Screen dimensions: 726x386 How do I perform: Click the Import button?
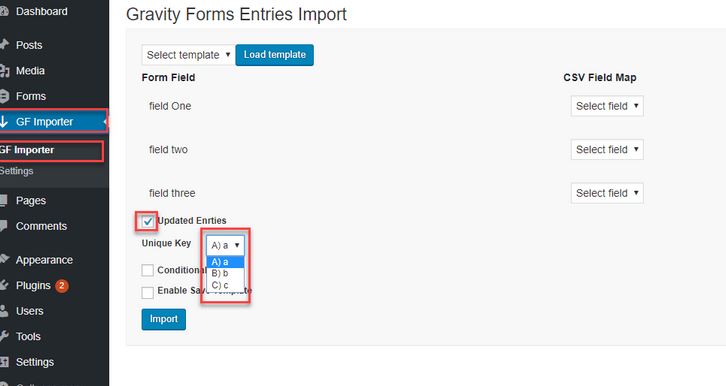163,319
